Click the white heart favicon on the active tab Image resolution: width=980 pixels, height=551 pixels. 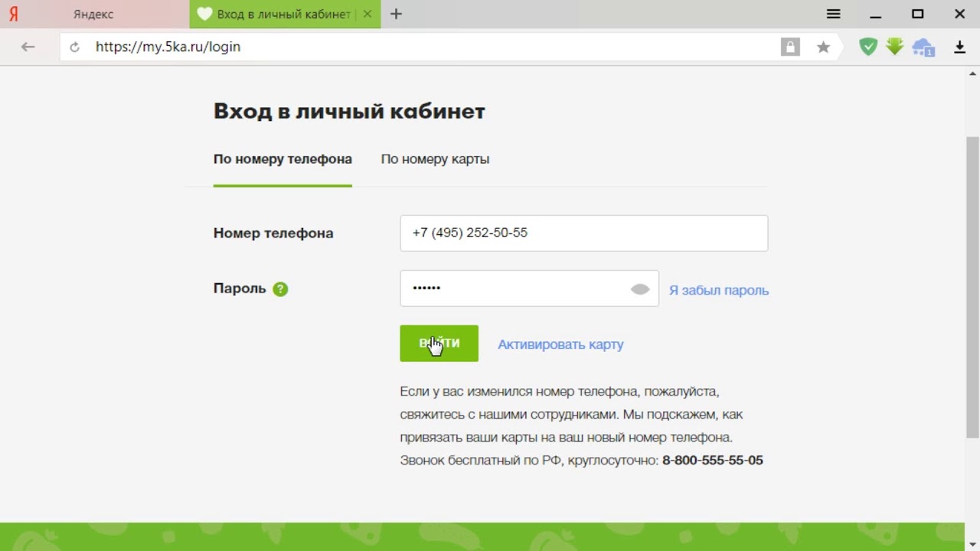[x=204, y=15]
